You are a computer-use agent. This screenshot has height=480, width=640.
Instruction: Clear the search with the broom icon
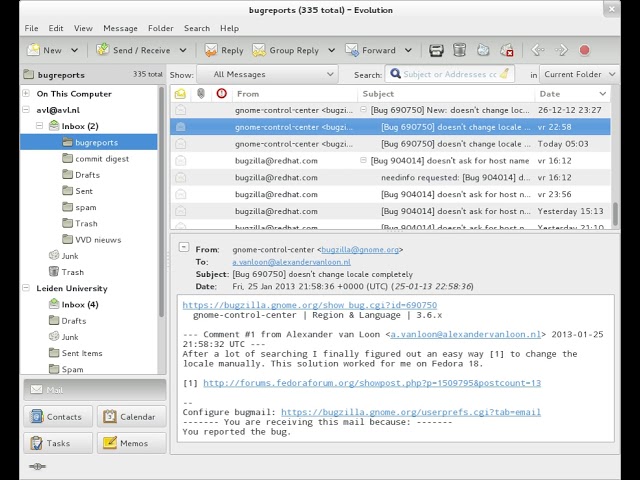[505, 74]
